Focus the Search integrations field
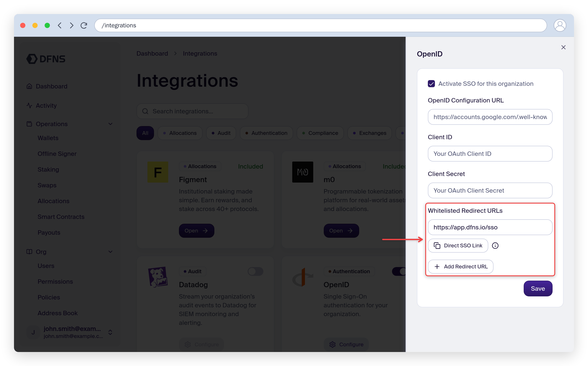 coord(192,111)
